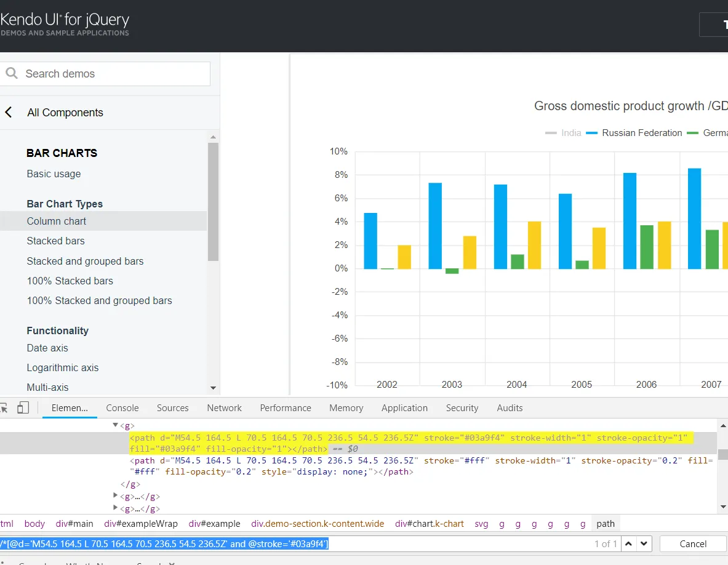Image resolution: width=728 pixels, height=565 pixels.
Task: Switch to the Elements tab
Action: click(70, 408)
